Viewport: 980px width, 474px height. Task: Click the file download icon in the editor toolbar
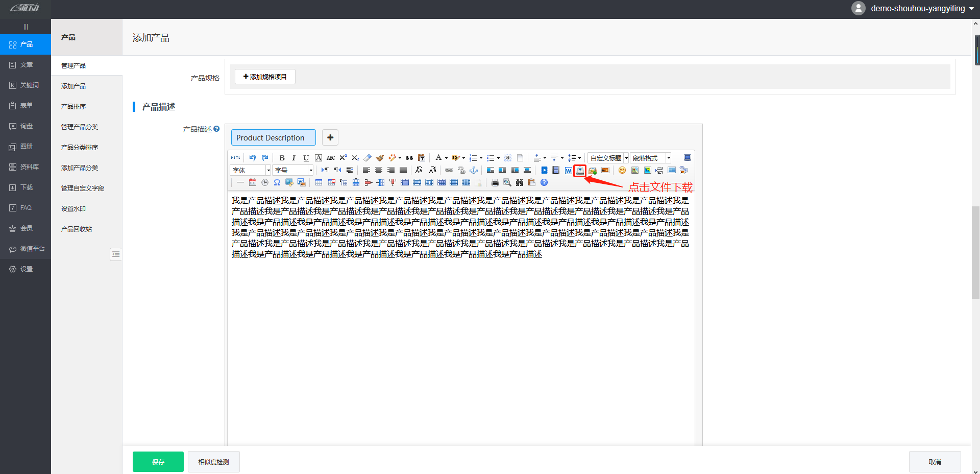coord(580,171)
